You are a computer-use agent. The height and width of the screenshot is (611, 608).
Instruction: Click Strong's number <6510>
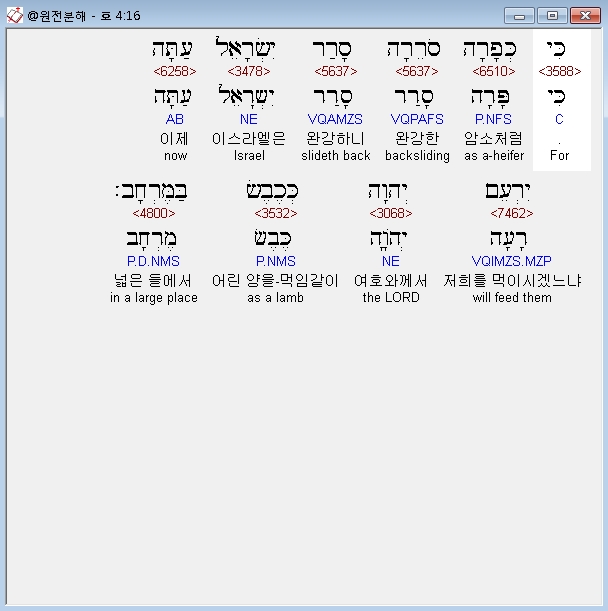(x=494, y=71)
